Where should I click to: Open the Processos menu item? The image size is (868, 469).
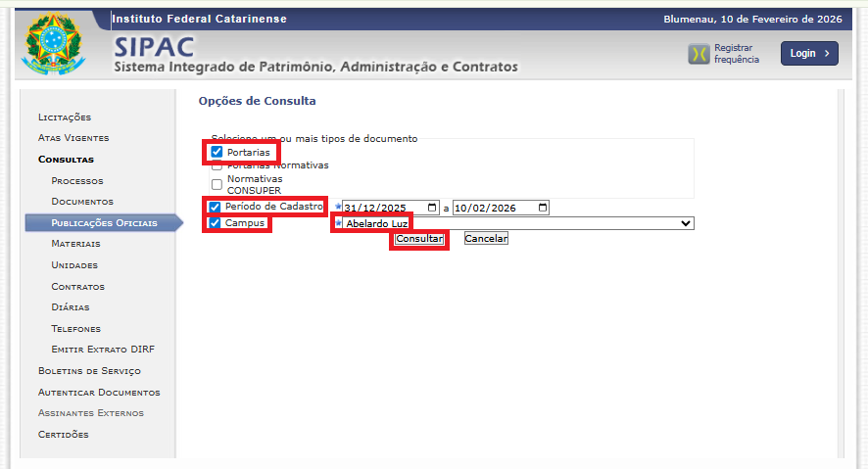click(x=77, y=181)
